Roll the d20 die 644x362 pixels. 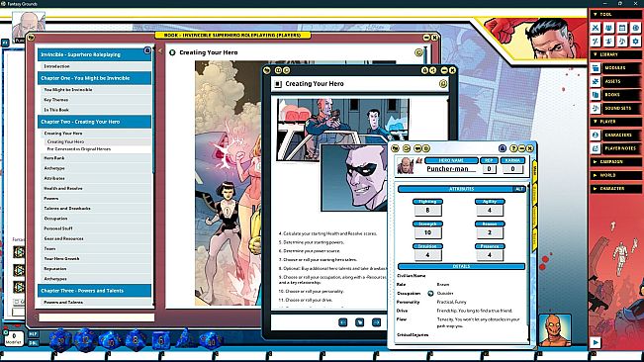pyautogui.click(x=60, y=340)
